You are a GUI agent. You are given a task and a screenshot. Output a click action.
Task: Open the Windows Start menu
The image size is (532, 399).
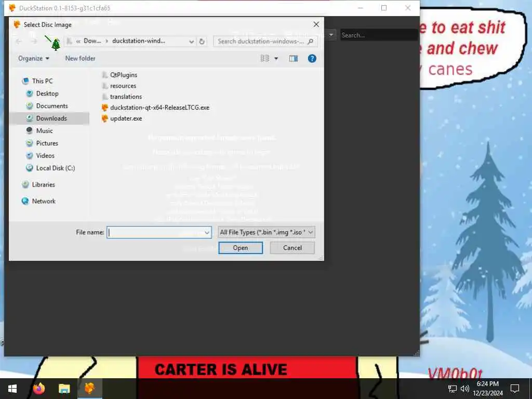[x=12, y=389]
